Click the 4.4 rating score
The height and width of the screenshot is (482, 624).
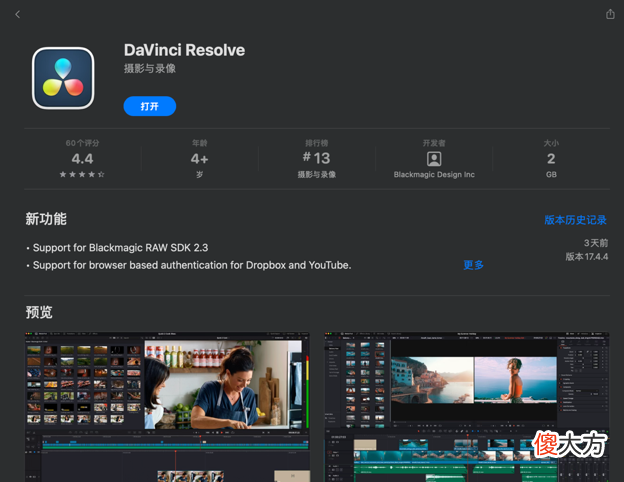click(82, 159)
